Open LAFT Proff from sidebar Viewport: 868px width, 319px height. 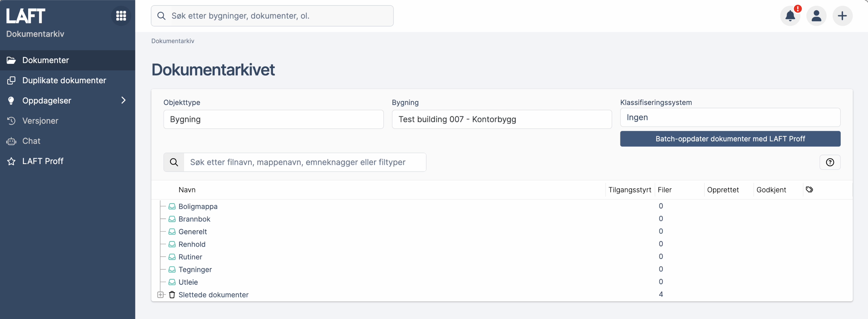67,161
